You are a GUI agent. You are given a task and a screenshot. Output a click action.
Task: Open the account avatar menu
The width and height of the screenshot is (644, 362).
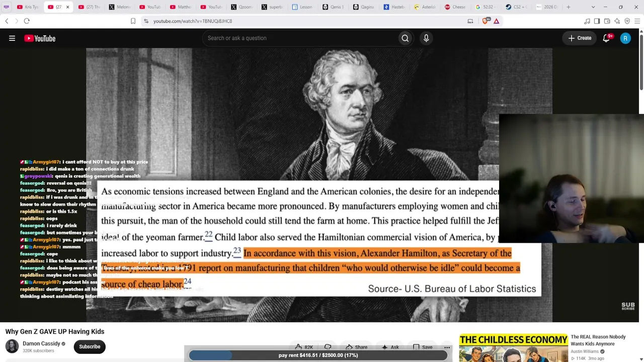coord(625,38)
